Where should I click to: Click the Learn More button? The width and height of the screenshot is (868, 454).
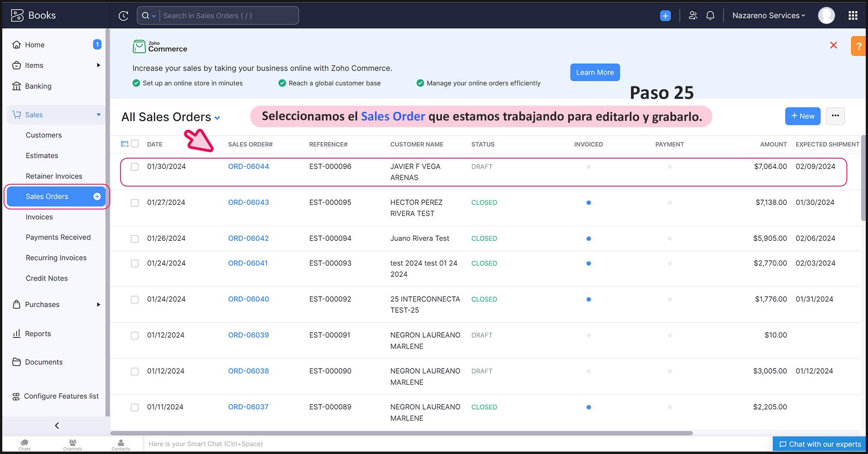pyautogui.click(x=595, y=72)
